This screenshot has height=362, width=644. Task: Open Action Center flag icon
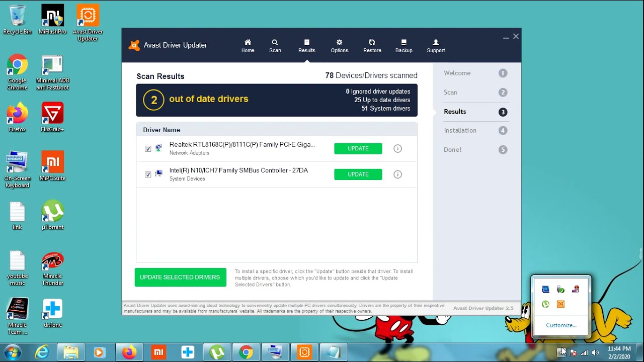[x=573, y=352]
